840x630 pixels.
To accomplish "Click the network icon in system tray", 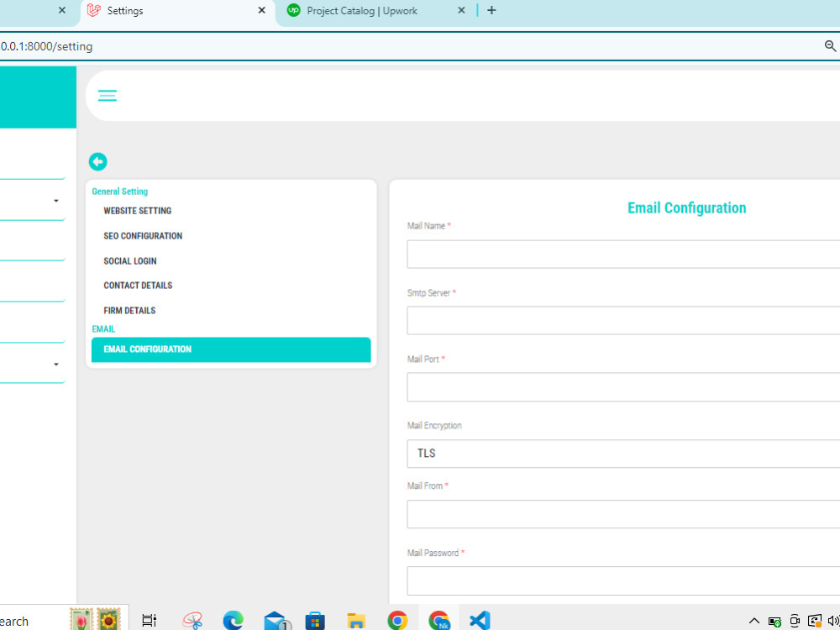I will point(815,621).
